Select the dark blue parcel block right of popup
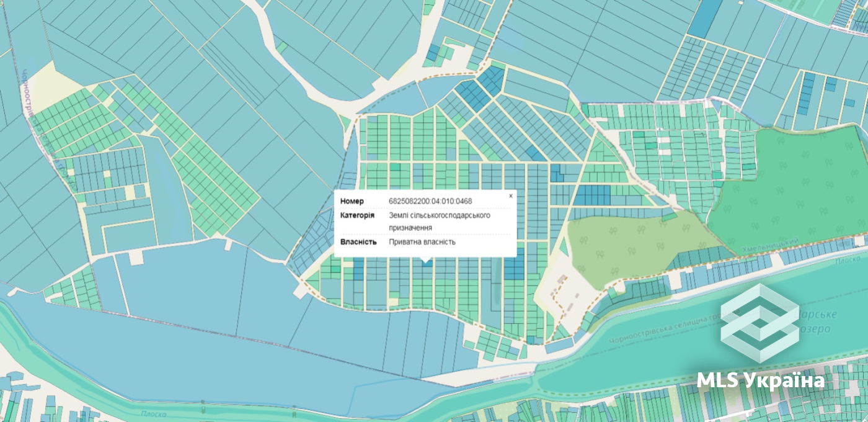 591,195
